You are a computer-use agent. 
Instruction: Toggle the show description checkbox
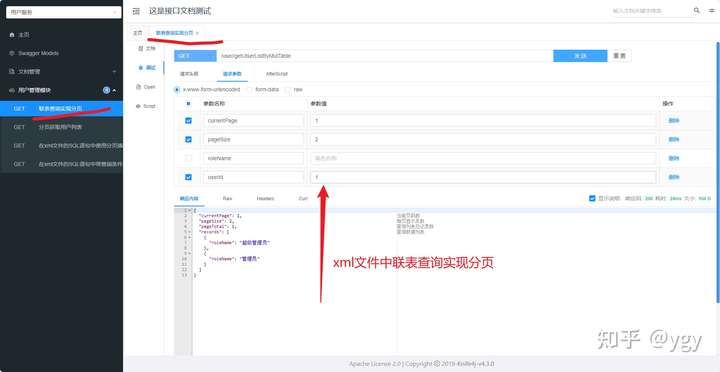click(x=592, y=198)
